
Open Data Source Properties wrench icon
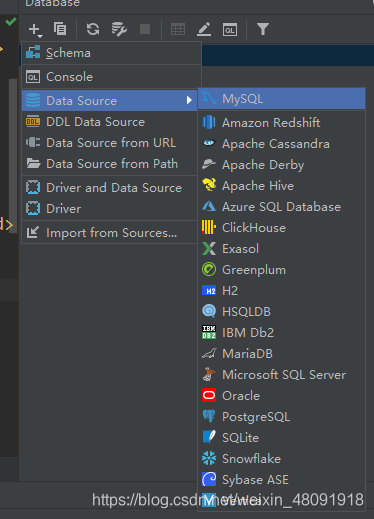tap(119, 29)
